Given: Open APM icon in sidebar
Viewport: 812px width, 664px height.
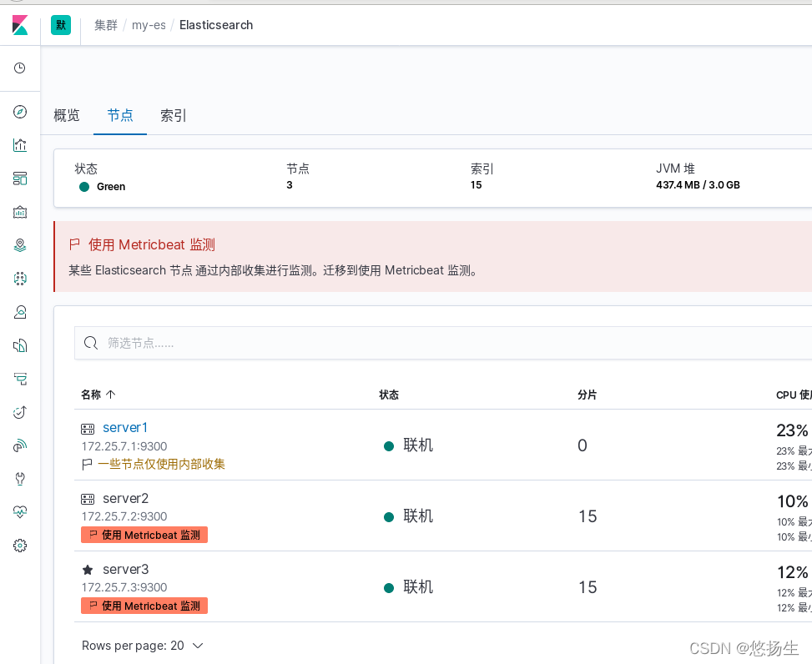Looking at the screenshot, I should tap(20, 379).
